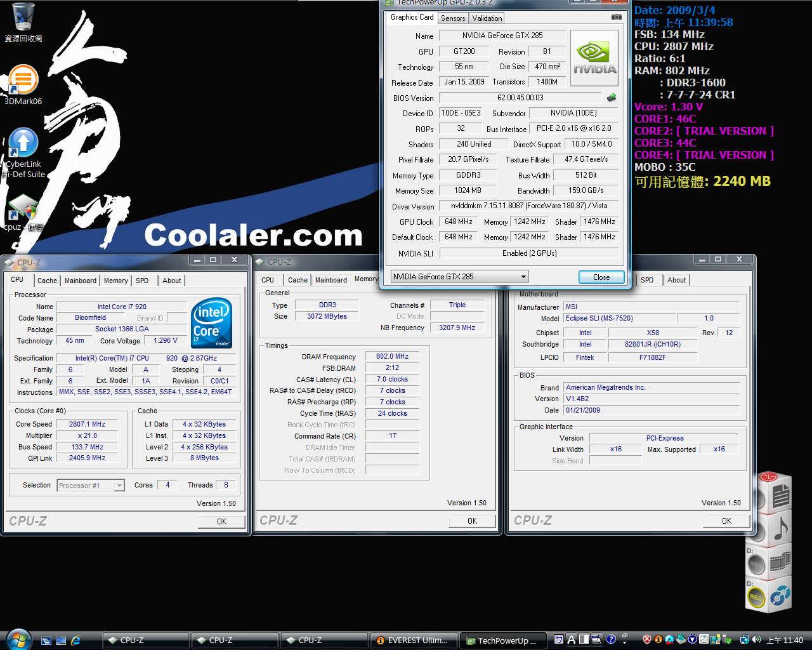The width and height of the screenshot is (812, 650).
Task: Click the BIOS Version field 62.00.45.00.03
Action: [520, 98]
